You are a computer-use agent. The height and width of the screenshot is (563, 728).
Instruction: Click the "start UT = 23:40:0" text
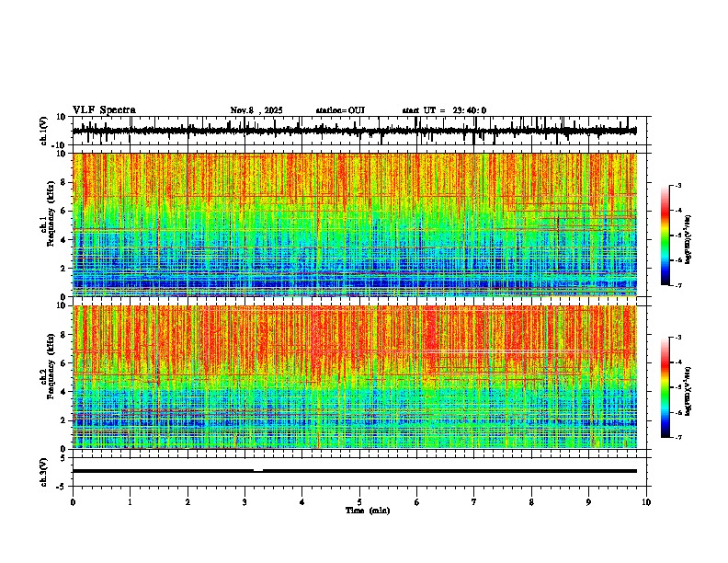(x=444, y=110)
